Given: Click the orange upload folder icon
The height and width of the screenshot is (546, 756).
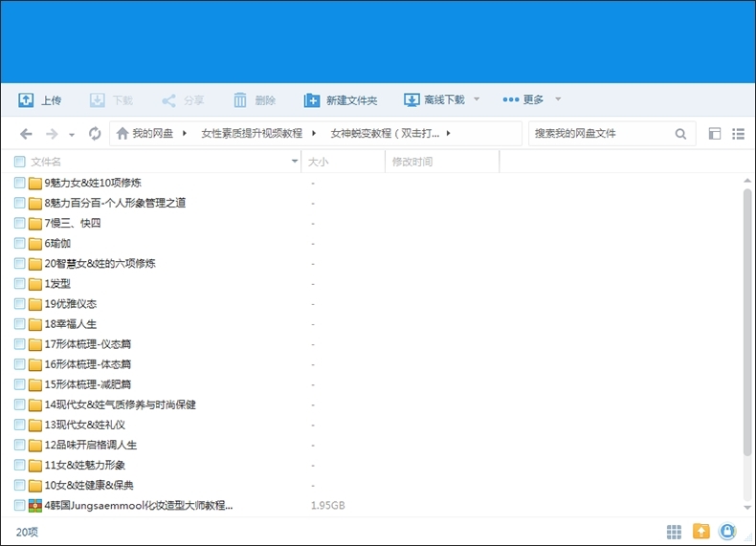Looking at the screenshot, I should [701, 531].
